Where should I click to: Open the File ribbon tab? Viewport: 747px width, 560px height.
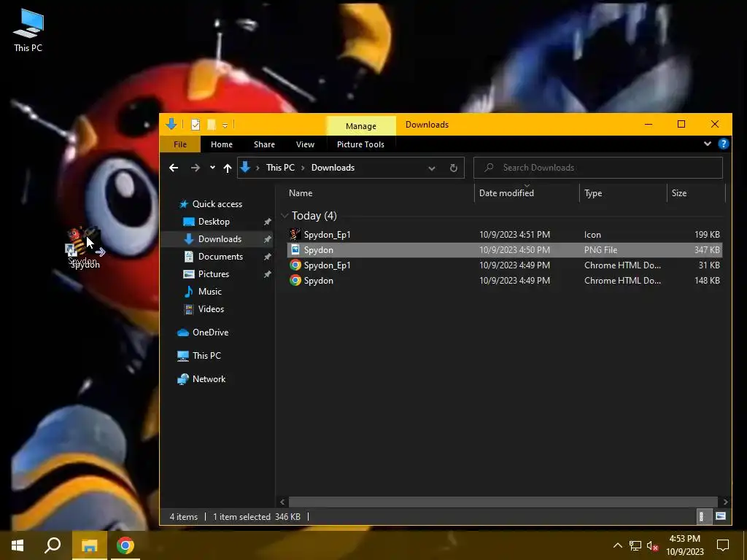click(x=180, y=144)
